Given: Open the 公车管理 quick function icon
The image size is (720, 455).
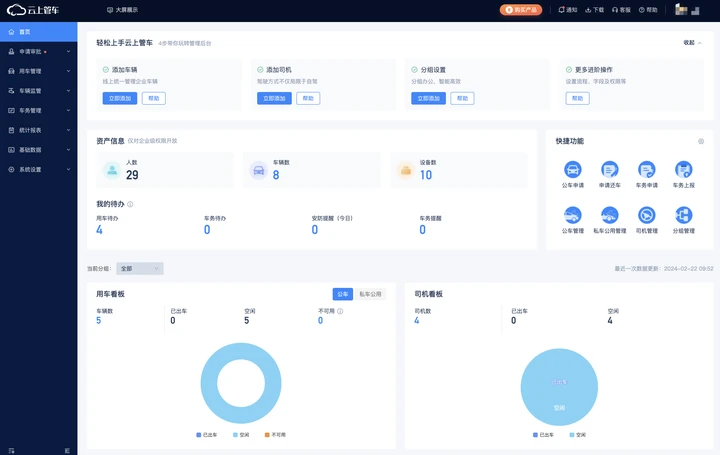Looking at the screenshot, I should click(x=573, y=215).
